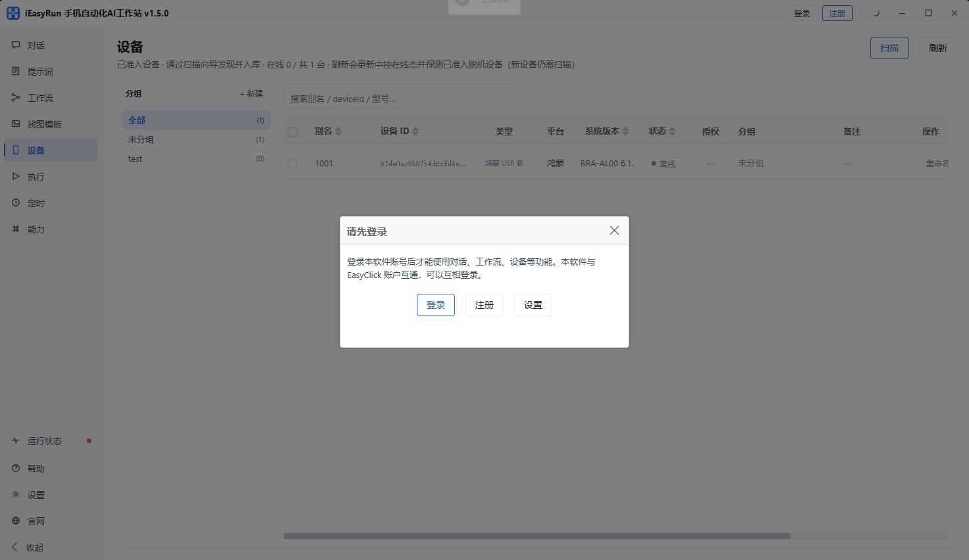Open the 帮助 menu item label
969x560 pixels.
pos(36,469)
